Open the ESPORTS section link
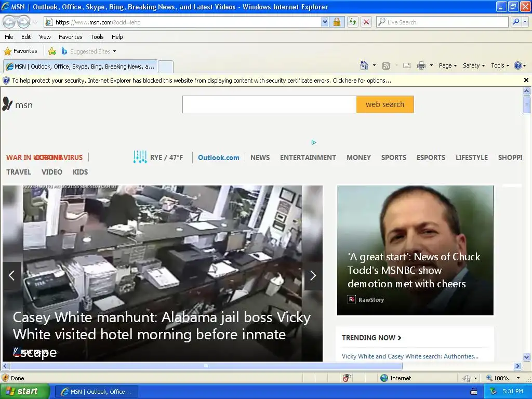Image resolution: width=532 pixels, height=399 pixels. [431, 157]
